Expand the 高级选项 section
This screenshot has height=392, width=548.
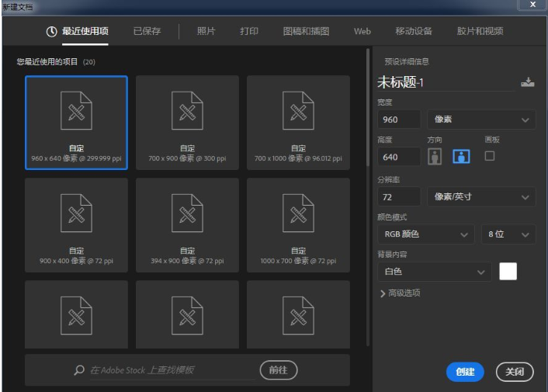tap(400, 293)
